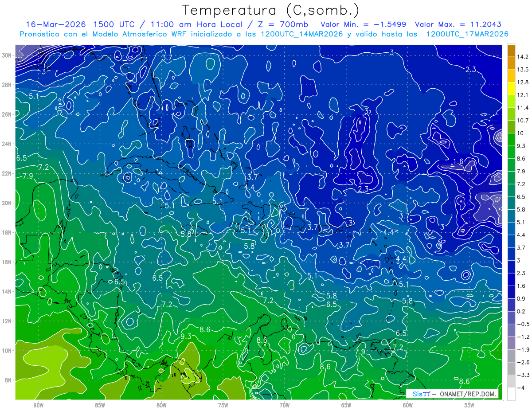Click the gray swatch between -3.3 and -2.6
532x411 pixels.
pos(511,369)
